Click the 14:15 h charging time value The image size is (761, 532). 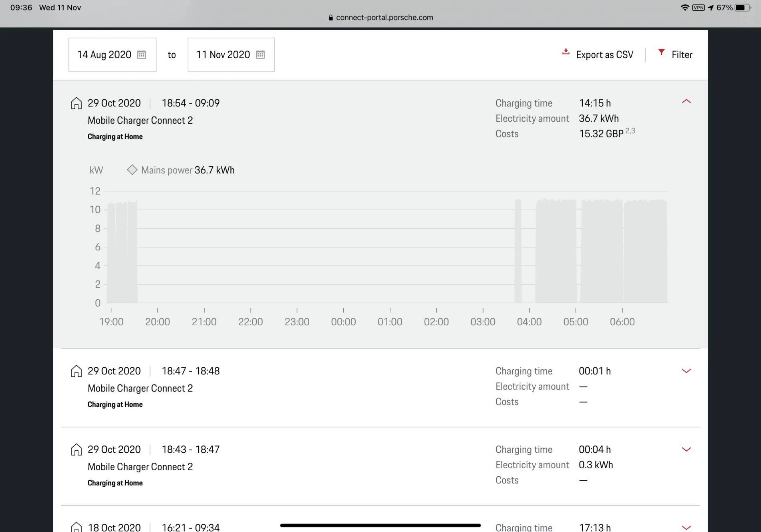tap(595, 103)
